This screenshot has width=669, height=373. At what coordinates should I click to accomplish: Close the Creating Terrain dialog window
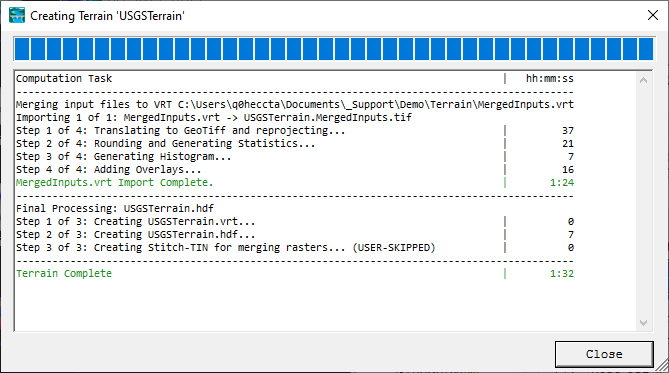click(x=653, y=15)
